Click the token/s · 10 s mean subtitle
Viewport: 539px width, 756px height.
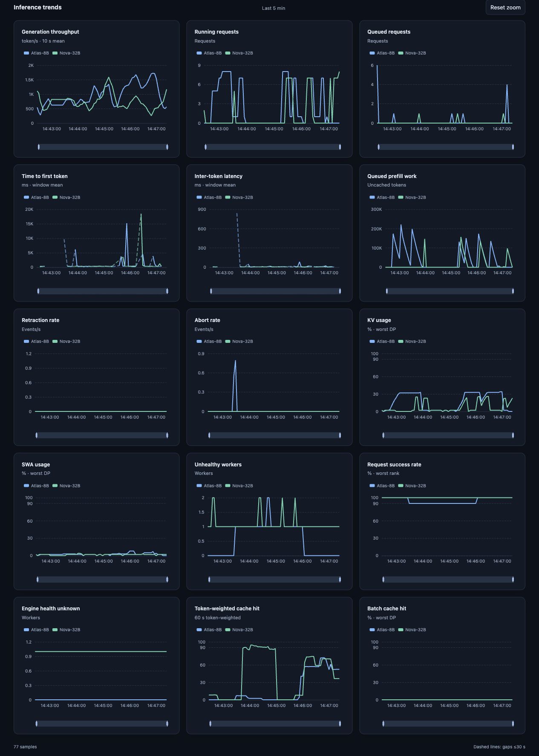[43, 41]
